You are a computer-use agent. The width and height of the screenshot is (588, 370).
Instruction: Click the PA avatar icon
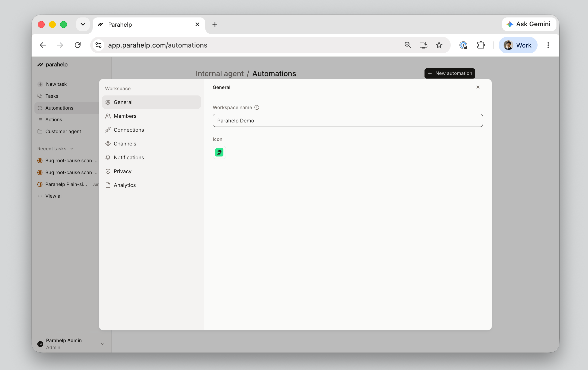click(40, 344)
